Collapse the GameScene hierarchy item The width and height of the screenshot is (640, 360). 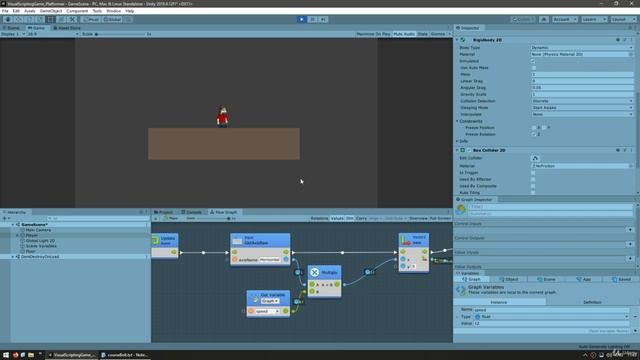click(13, 225)
